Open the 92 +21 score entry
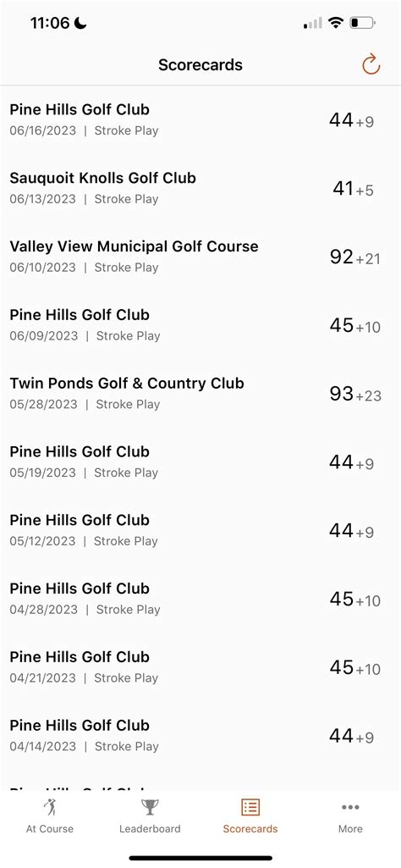This screenshot has height=868, width=401. point(354,257)
